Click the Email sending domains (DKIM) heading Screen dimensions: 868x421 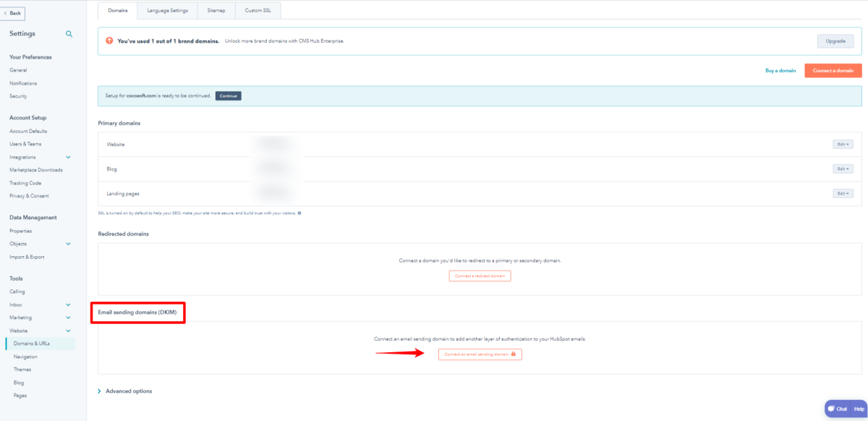coord(137,312)
